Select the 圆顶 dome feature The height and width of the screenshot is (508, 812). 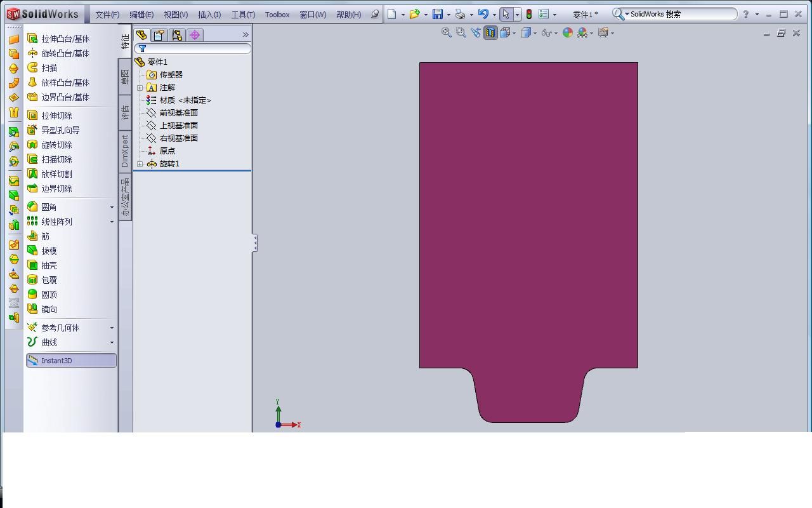42,295
